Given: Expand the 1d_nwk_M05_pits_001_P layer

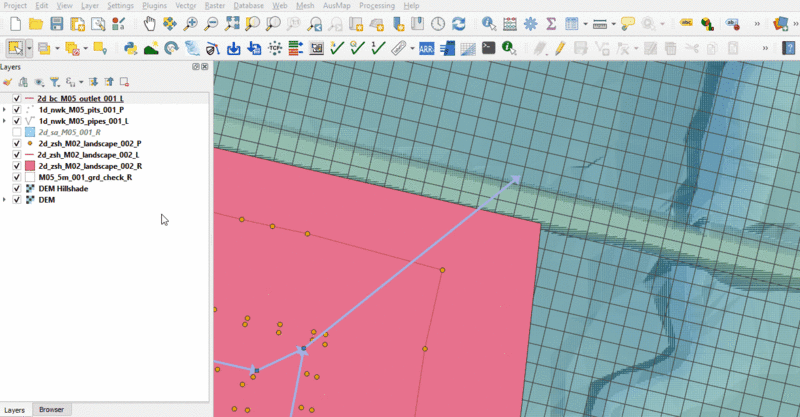Looking at the screenshot, I should coord(5,110).
